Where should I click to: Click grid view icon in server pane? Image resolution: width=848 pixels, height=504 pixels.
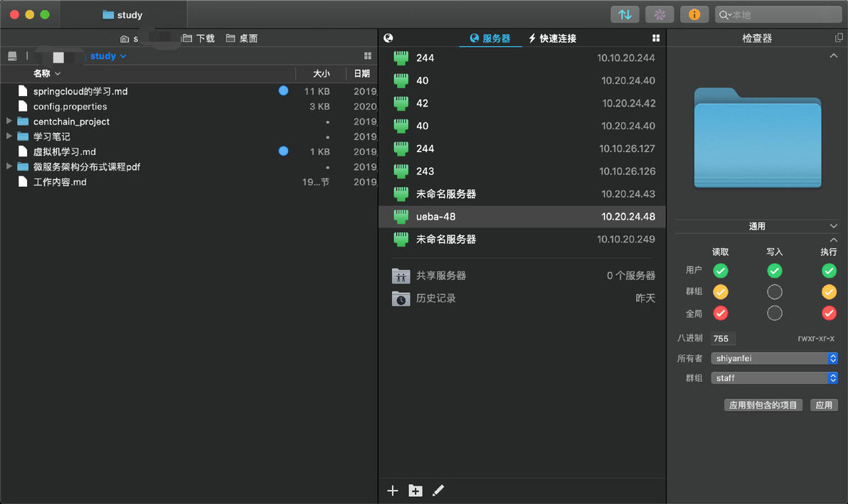(656, 38)
